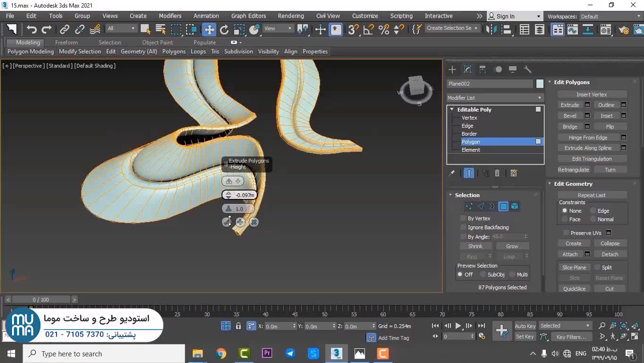Click the Insert Vertex button
Image resolution: width=644 pixels, height=363 pixels.
tap(591, 95)
